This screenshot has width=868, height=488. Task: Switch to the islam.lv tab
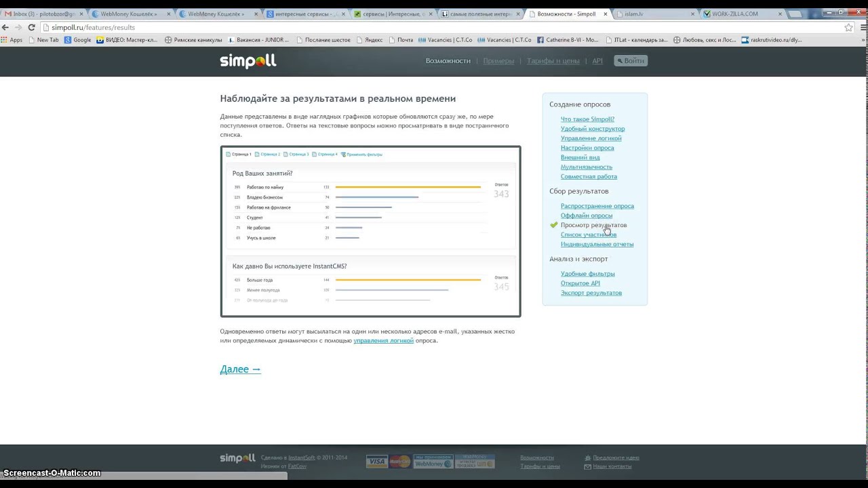tap(654, 14)
